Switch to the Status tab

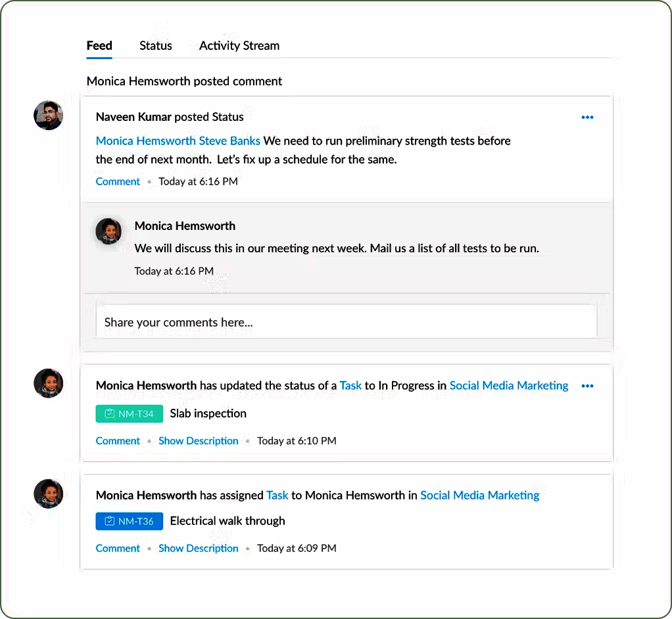[155, 45]
